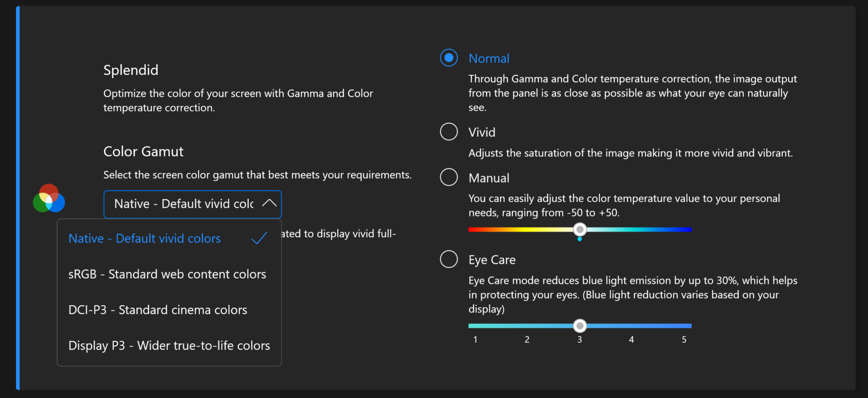Pick DCI-P3 - Standard cinema colors
The image size is (868, 398).
pyautogui.click(x=158, y=310)
